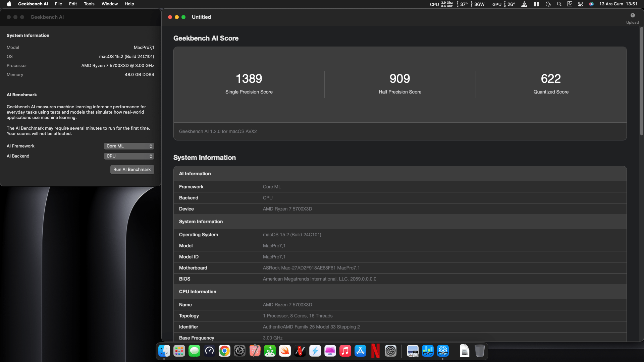Click the results window vertical scrollbar
Image resolution: width=644 pixels, height=362 pixels.
point(641,80)
